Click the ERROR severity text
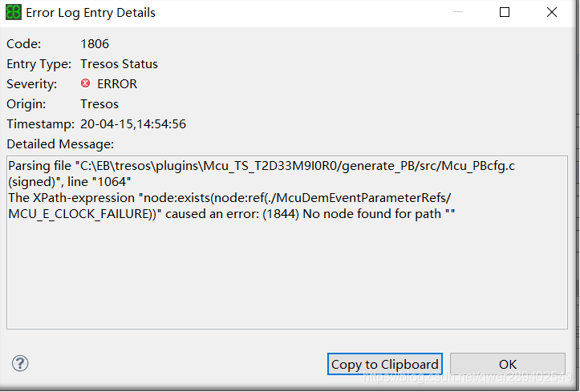580x392 pixels. coord(117,84)
